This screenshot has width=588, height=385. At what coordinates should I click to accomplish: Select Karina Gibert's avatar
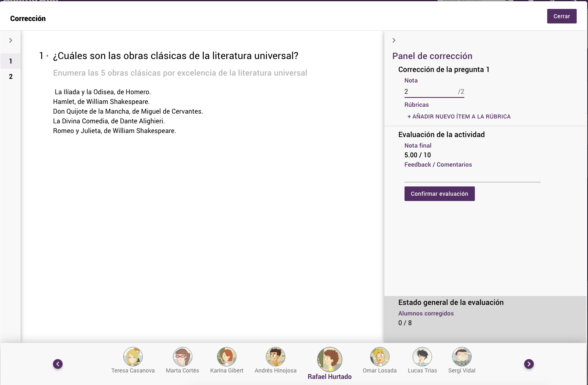coord(227,357)
